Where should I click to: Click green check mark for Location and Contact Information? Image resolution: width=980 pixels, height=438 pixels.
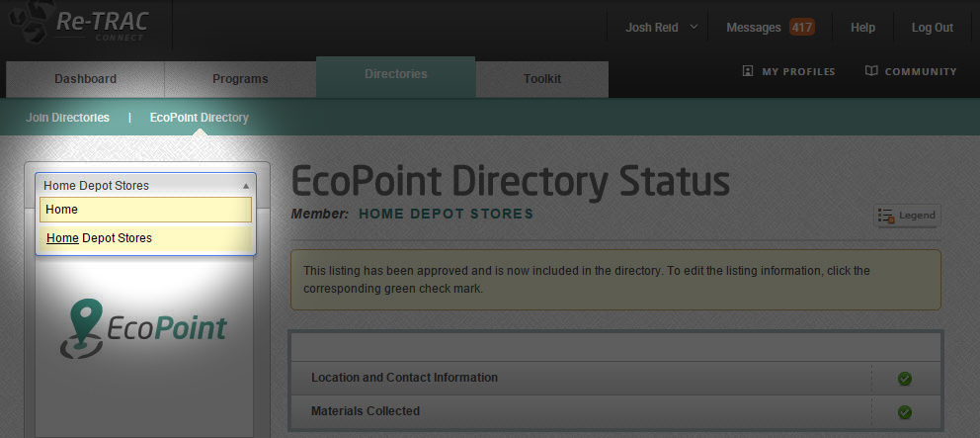(x=904, y=379)
